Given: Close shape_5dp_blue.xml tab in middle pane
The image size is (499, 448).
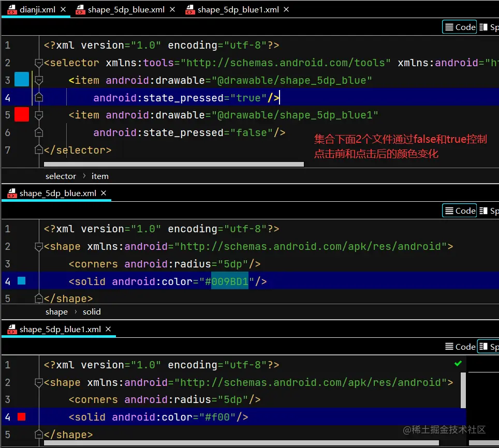Looking at the screenshot, I should [x=104, y=193].
